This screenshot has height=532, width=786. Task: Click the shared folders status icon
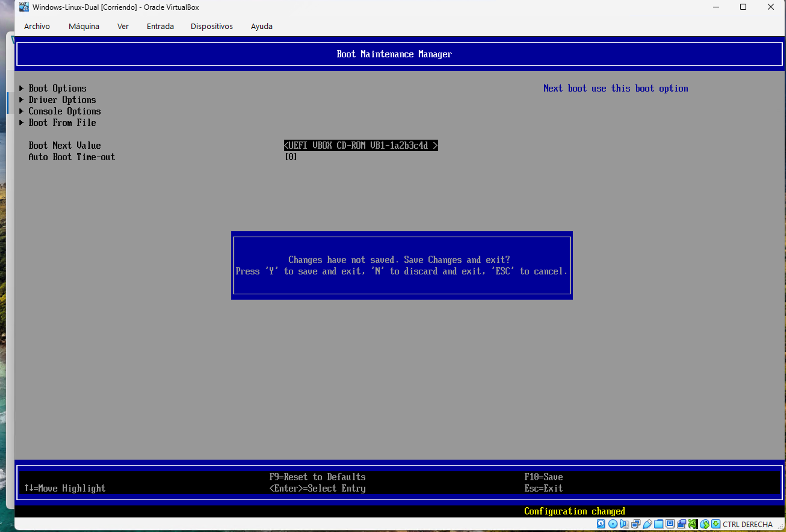pos(658,524)
